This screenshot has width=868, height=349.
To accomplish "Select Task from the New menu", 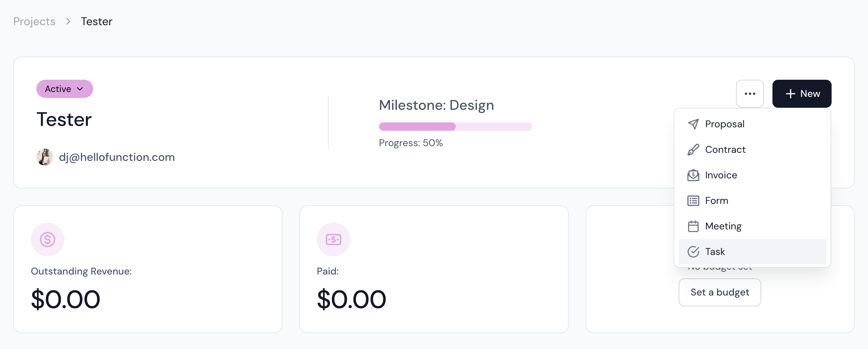I will coord(715,252).
